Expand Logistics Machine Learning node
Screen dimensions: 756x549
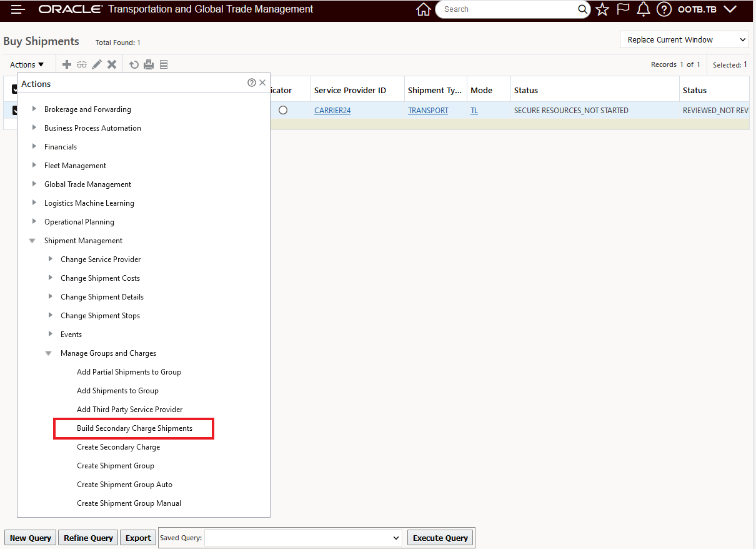coord(34,203)
